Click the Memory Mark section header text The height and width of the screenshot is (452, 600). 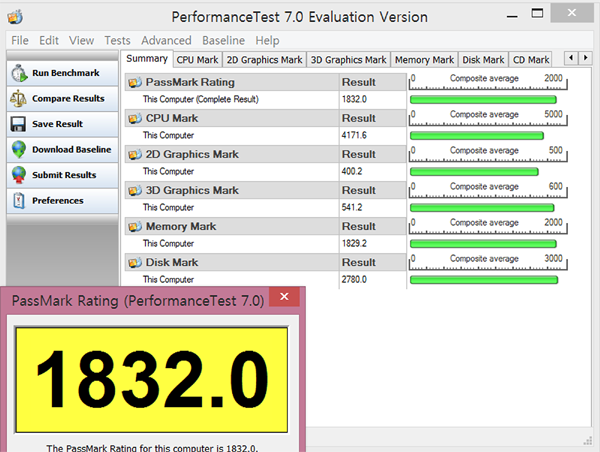coord(181,227)
